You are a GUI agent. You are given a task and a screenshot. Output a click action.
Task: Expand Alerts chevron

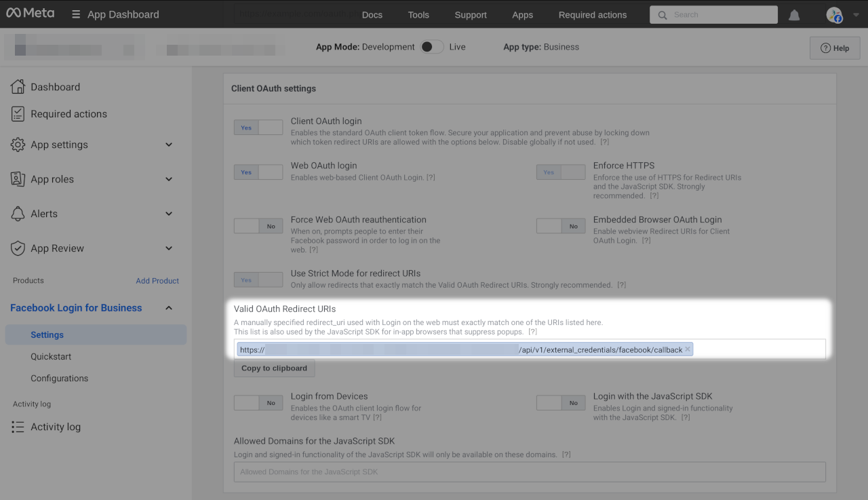coord(169,214)
